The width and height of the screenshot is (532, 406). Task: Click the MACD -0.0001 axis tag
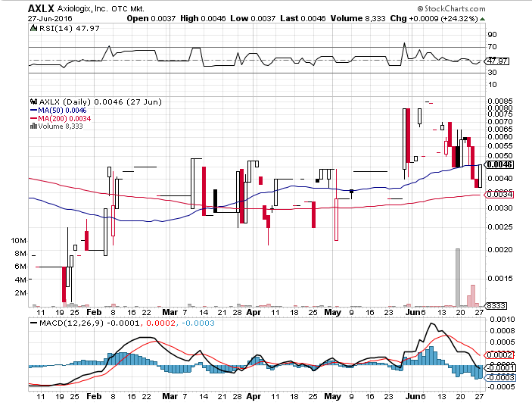[500, 368]
